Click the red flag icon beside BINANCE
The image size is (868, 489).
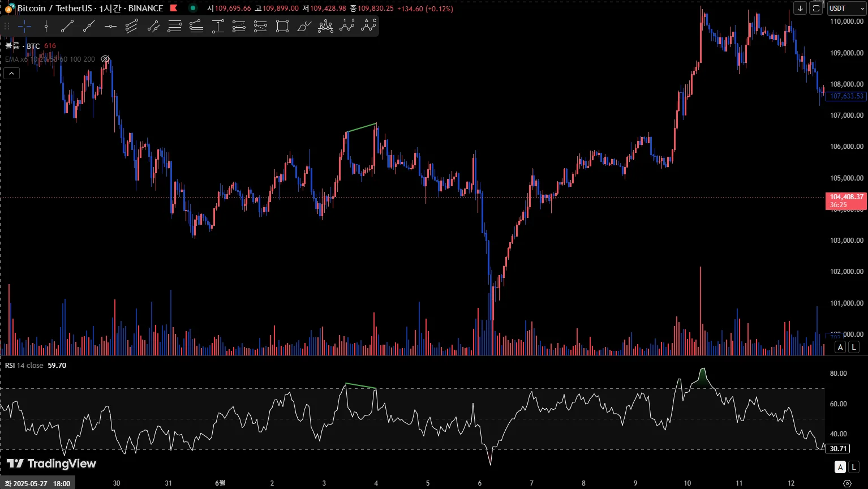174,8
